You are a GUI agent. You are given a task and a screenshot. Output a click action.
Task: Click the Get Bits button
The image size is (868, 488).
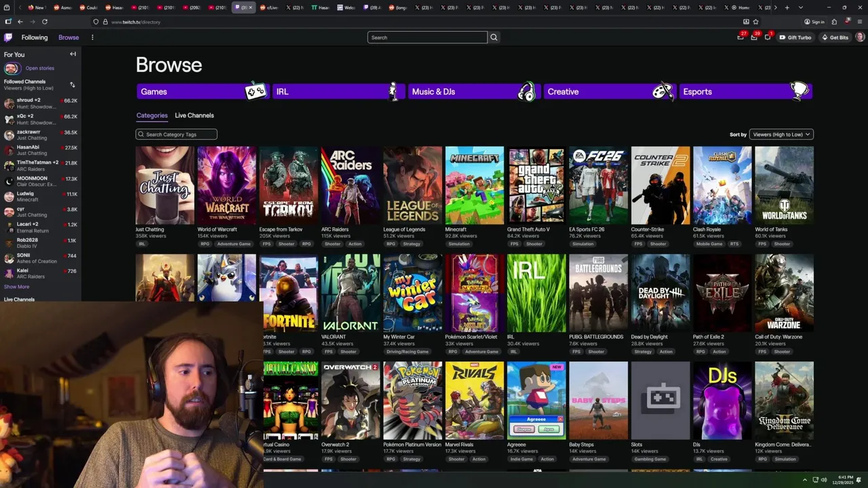coord(835,37)
